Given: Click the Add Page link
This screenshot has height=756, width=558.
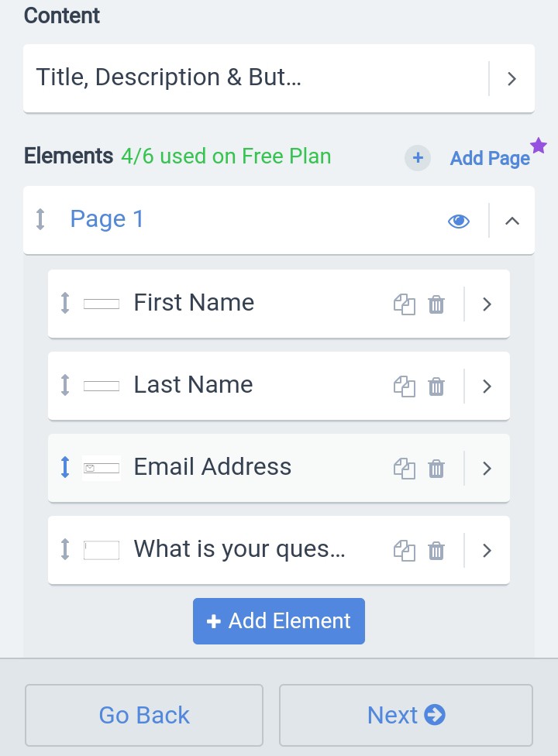Looking at the screenshot, I should pos(490,158).
